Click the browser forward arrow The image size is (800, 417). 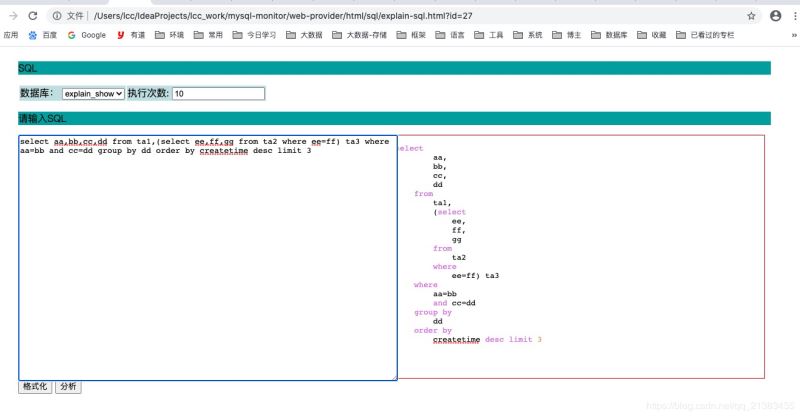[x=13, y=16]
